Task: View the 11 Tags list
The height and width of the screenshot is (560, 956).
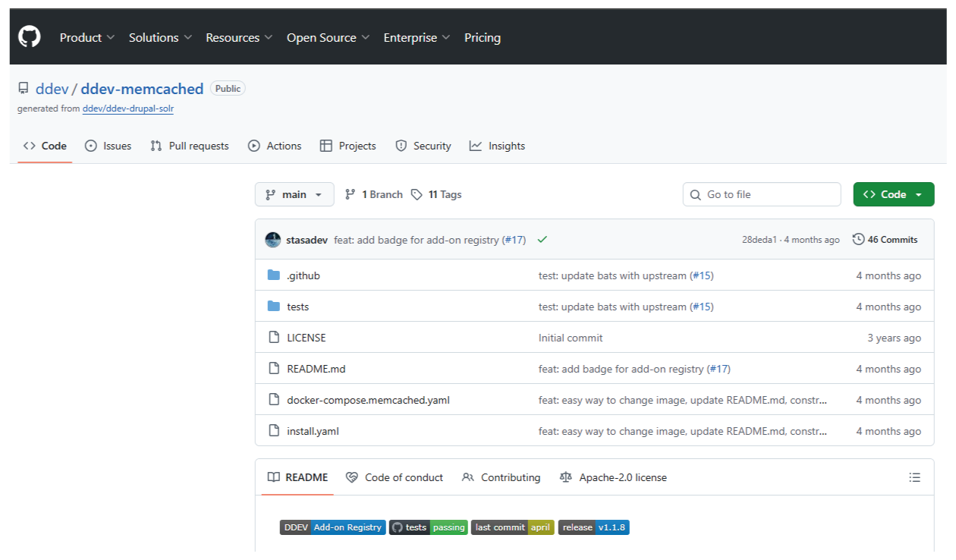Action: pos(436,194)
